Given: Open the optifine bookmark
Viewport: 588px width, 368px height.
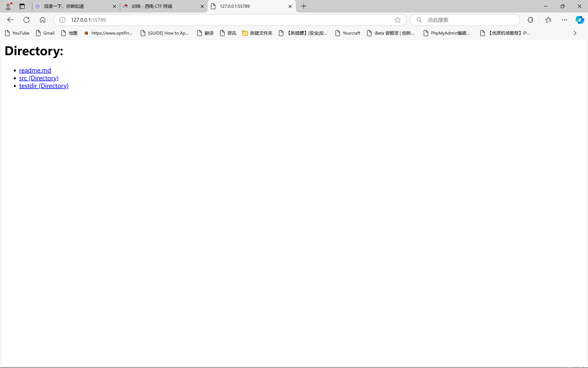Looking at the screenshot, I should pyautogui.click(x=108, y=33).
